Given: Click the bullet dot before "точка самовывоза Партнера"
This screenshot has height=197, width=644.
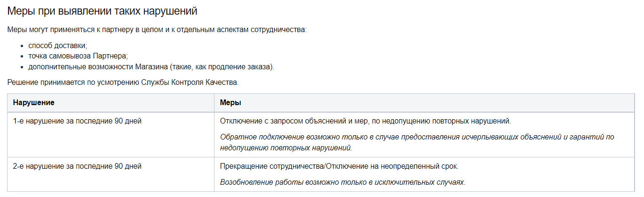Looking at the screenshot, I should [x=23, y=57].
